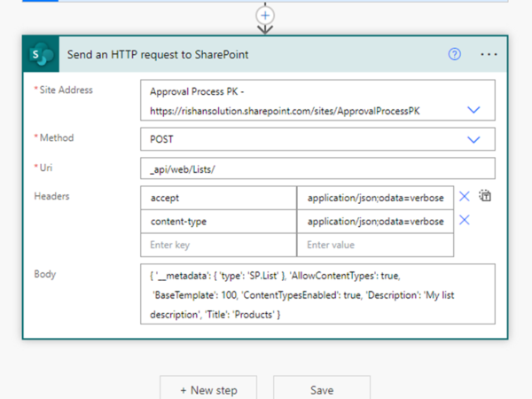Screen dimensions: 532x399
Task: Click the empty Enter value header field
Action: (x=374, y=244)
